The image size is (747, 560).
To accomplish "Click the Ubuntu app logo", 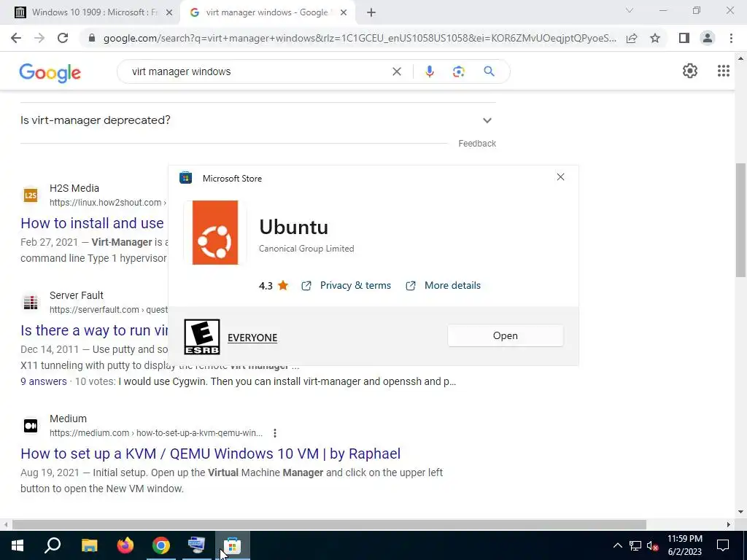I will tap(215, 233).
